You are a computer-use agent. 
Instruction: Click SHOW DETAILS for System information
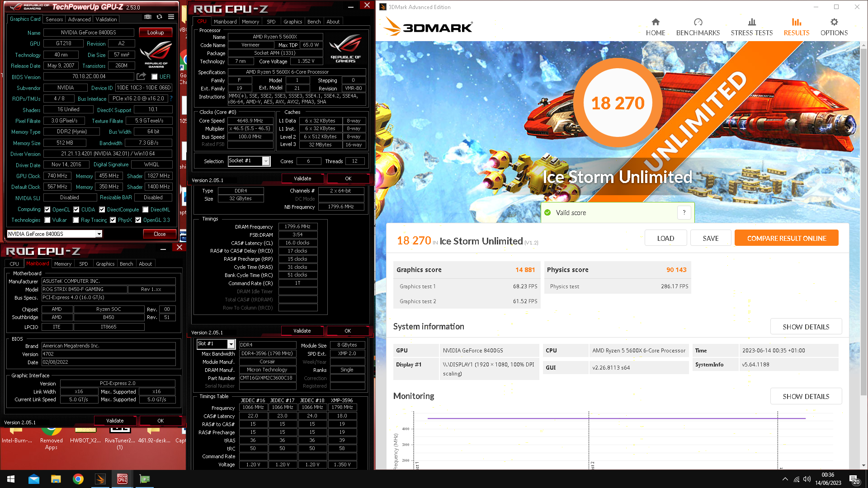806,327
